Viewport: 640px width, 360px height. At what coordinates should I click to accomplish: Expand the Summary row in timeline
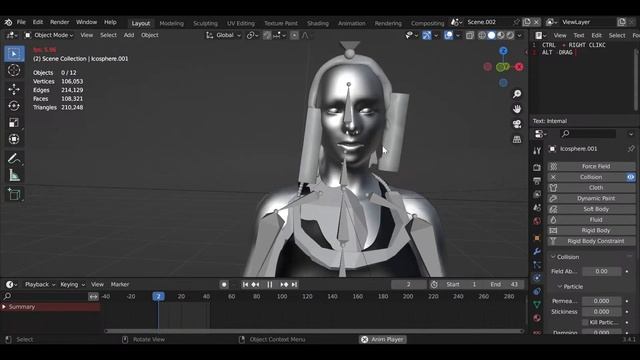point(4,307)
